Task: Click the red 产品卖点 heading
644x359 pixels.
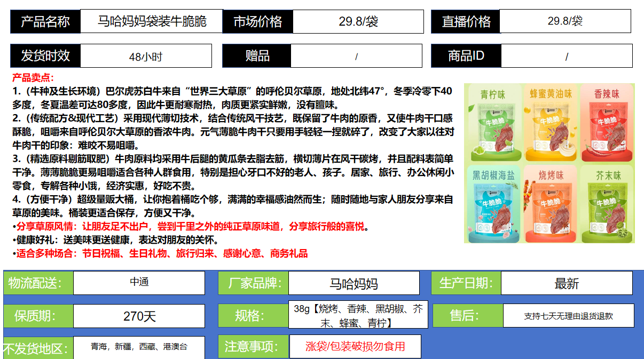Action: (x=33, y=77)
